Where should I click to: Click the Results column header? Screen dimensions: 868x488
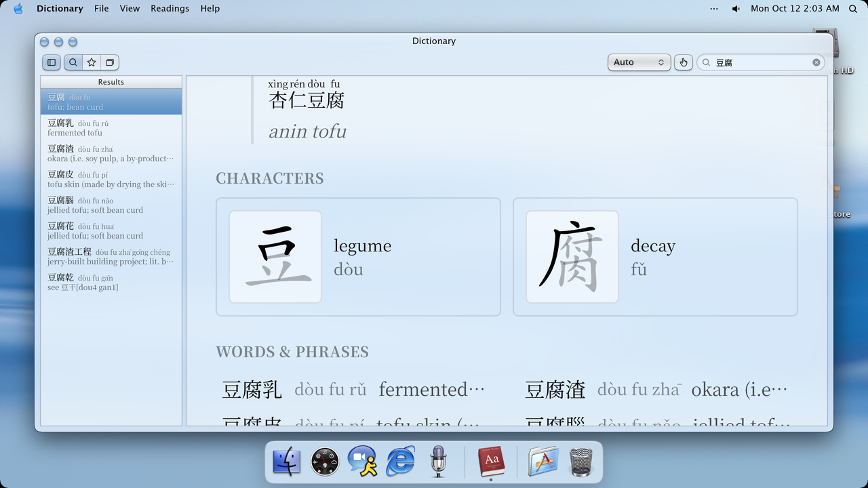pyautogui.click(x=111, y=82)
